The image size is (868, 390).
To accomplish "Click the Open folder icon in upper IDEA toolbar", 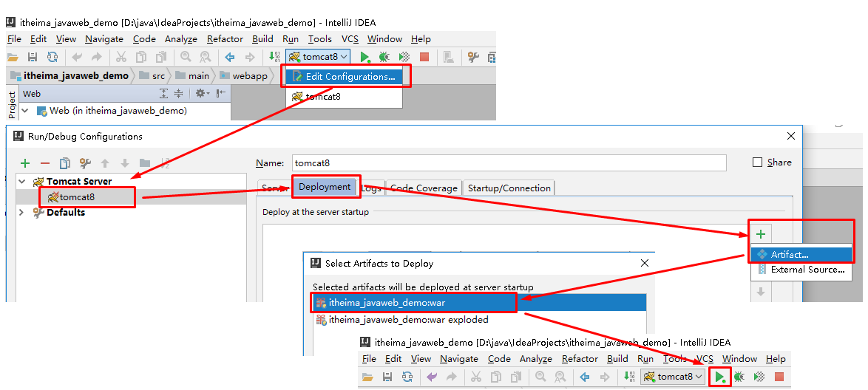I will point(12,56).
